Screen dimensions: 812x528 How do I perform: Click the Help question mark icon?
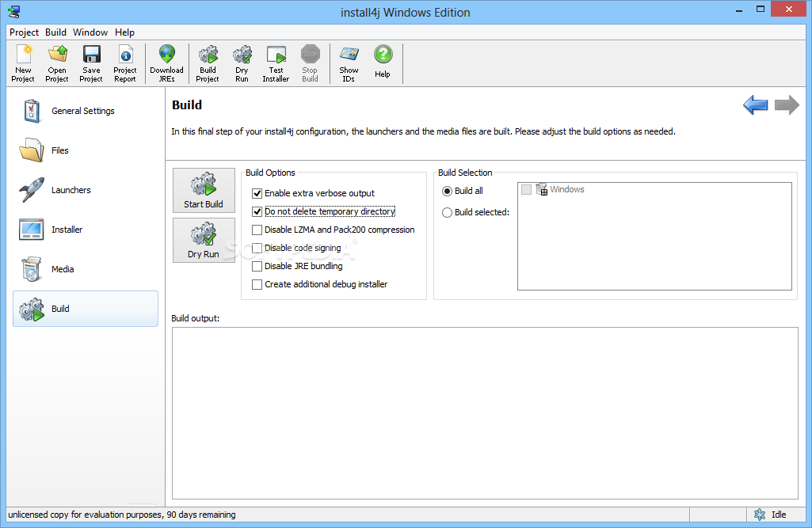click(x=383, y=55)
